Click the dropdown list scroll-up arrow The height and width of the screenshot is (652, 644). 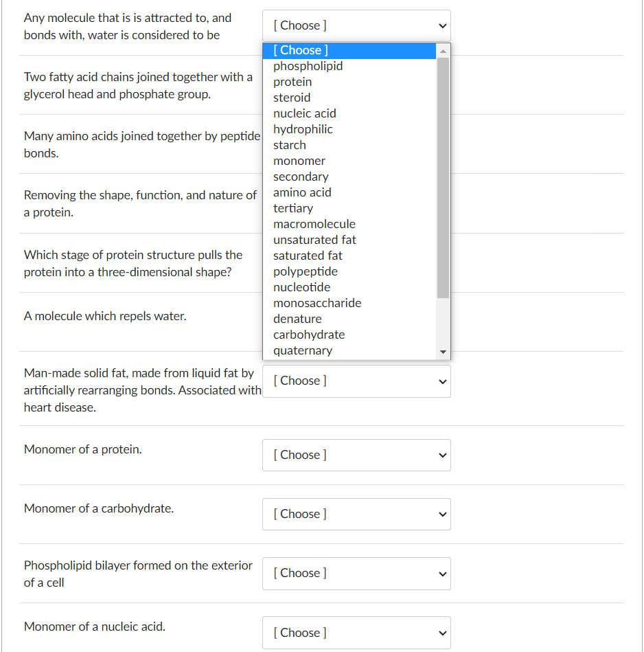pyautogui.click(x=443, y=51)
